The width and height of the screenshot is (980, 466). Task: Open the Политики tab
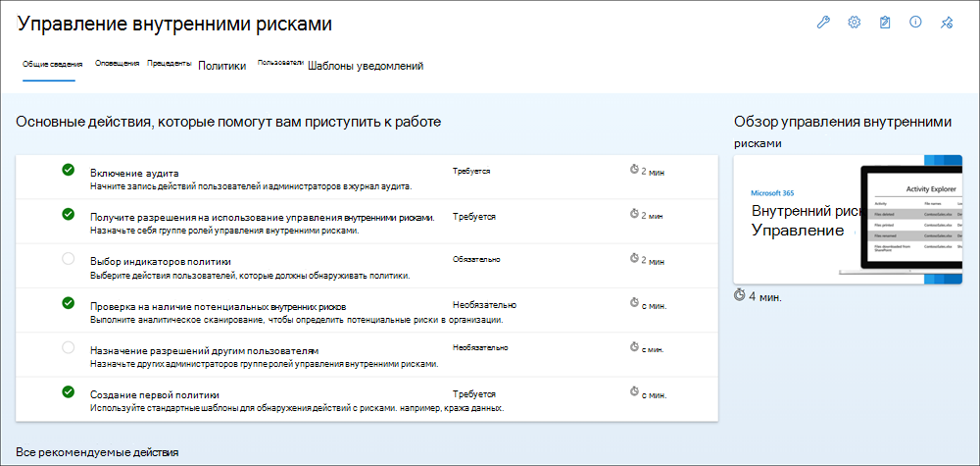coord(221,66)
